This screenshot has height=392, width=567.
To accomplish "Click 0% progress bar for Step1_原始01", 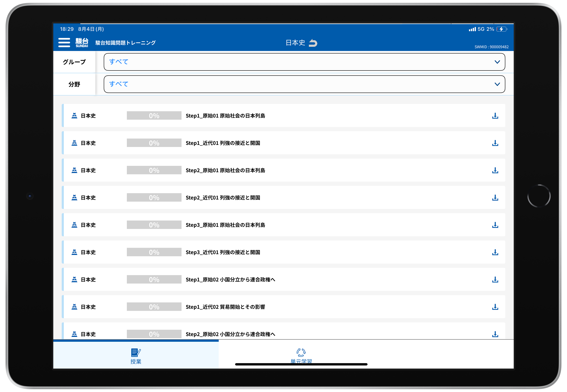I will 154,116.
